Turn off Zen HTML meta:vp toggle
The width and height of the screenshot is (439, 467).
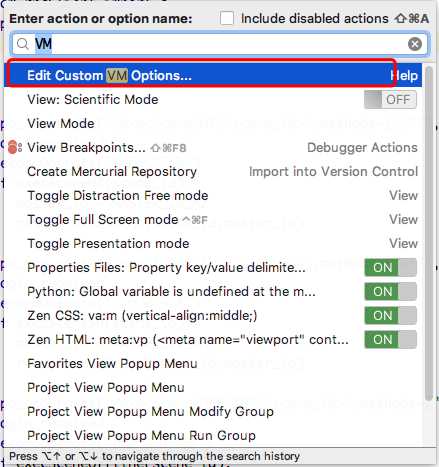[x=390, y=340]
